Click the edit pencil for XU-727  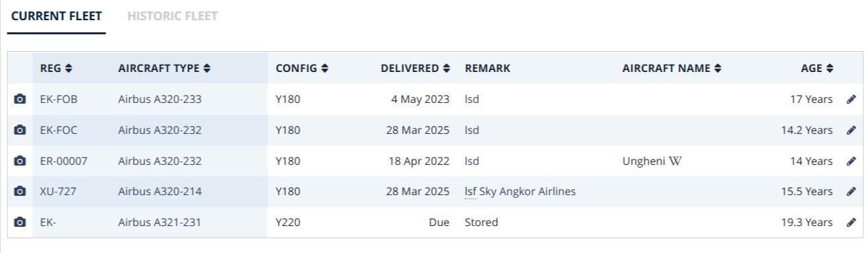[x=851, y=192]
